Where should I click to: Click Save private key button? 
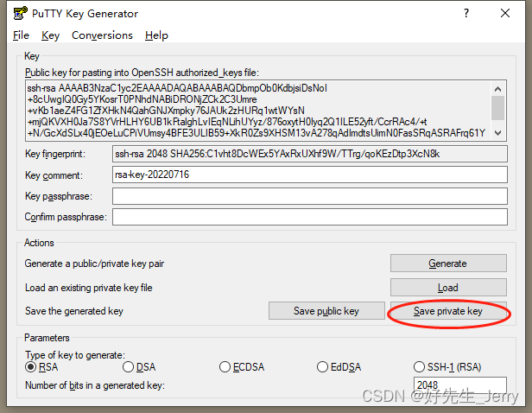[448, 311]
